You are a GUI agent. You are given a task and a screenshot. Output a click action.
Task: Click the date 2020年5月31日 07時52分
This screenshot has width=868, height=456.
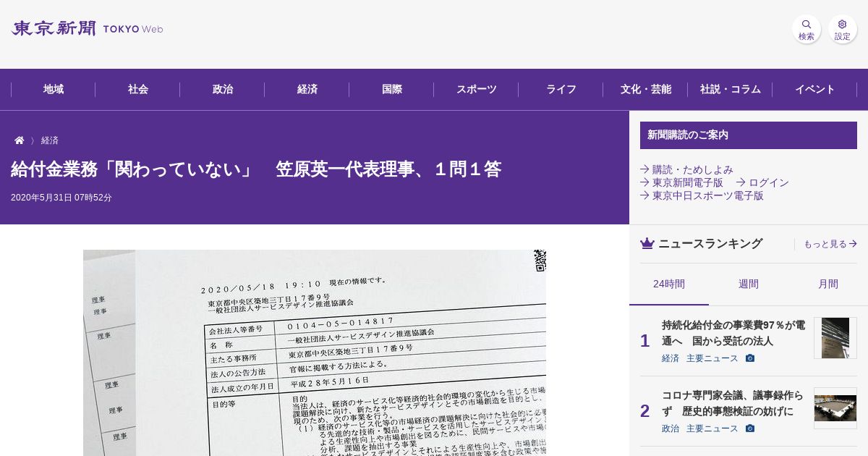pos(61,198)
